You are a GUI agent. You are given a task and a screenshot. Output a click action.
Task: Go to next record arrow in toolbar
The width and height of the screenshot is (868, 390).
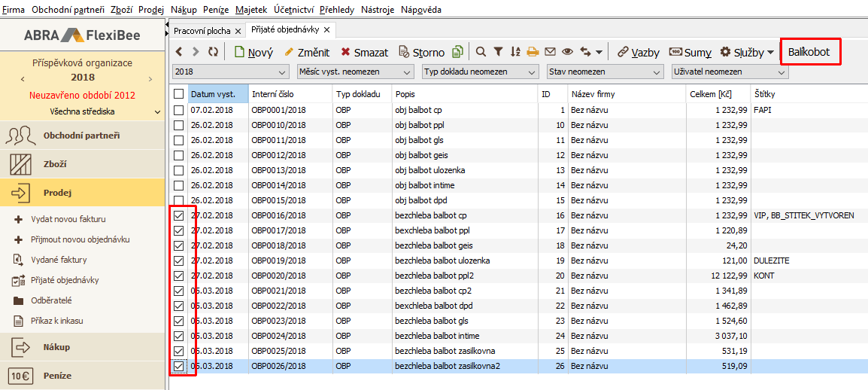196,52
